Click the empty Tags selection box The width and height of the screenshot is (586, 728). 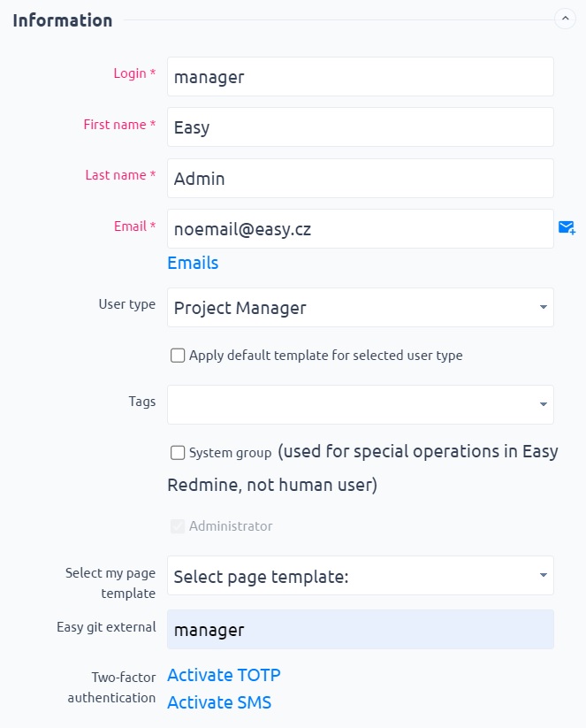361,404
